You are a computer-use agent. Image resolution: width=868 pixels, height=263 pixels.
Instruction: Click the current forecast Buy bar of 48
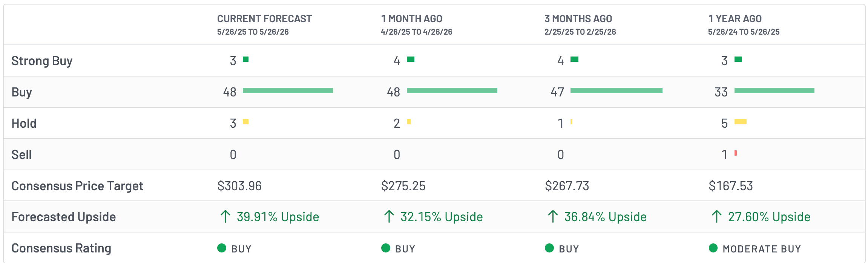(x=288, y=90)
